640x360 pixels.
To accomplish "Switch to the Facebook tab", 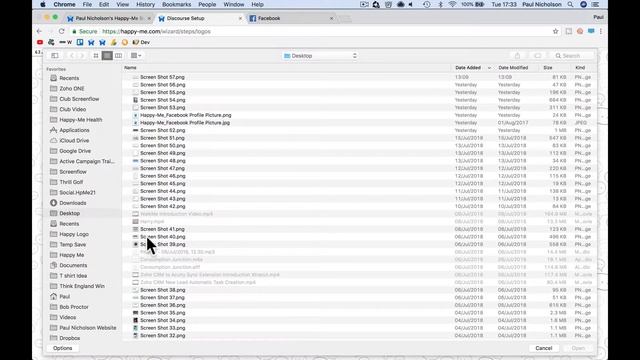I will pos(291,18).
